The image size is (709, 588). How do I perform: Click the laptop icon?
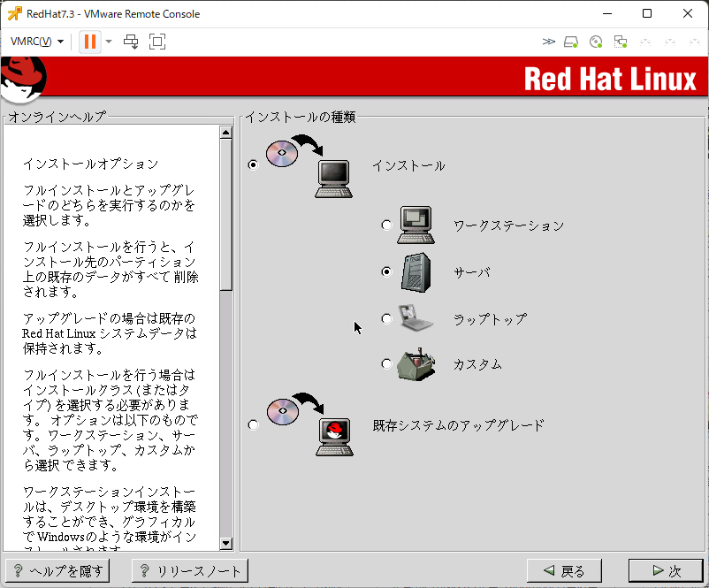pos(415,318)
